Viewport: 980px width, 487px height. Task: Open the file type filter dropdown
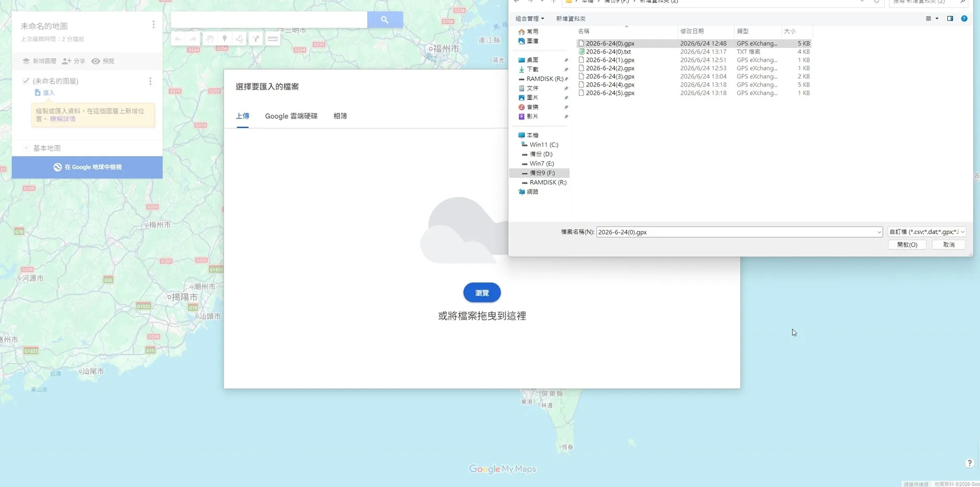point(927,232)
